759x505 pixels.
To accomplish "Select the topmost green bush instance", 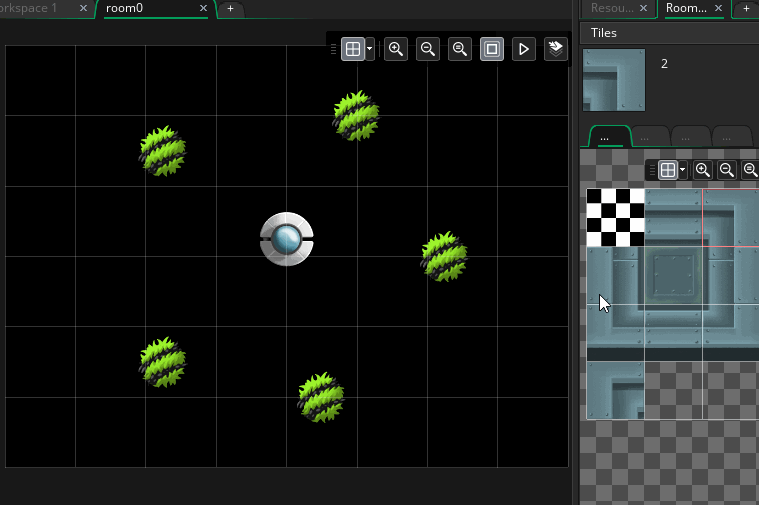I will 356,116.
